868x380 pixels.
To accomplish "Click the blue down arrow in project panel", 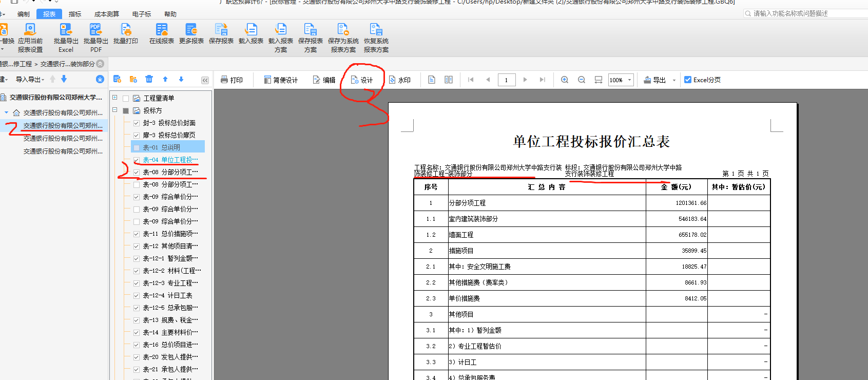I will (x=64, y=79).
